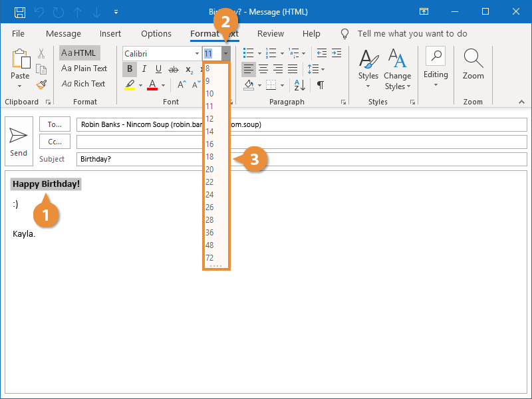532x399 pixels.
Task: Open the Insert tab
Action: (x=110, y=33)
